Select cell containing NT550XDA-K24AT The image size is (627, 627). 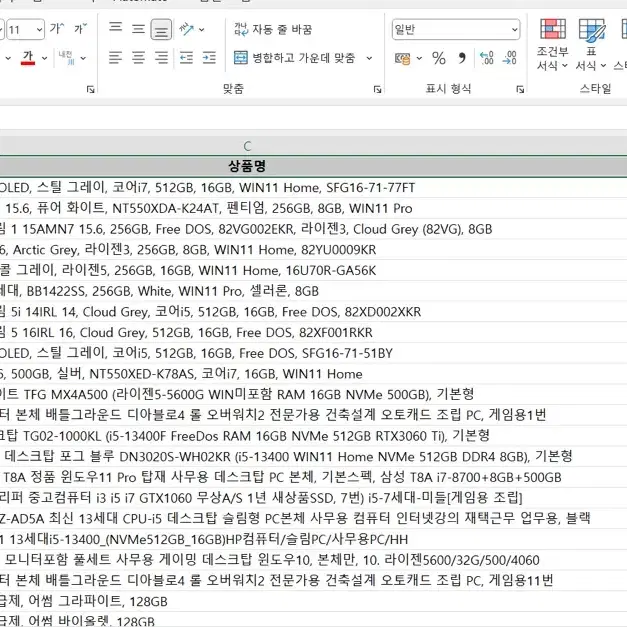(x=314, y=208)
